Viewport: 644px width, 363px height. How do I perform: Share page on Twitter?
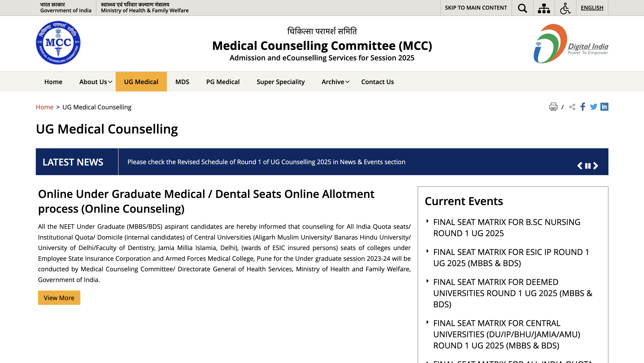(x=593, y=107)
